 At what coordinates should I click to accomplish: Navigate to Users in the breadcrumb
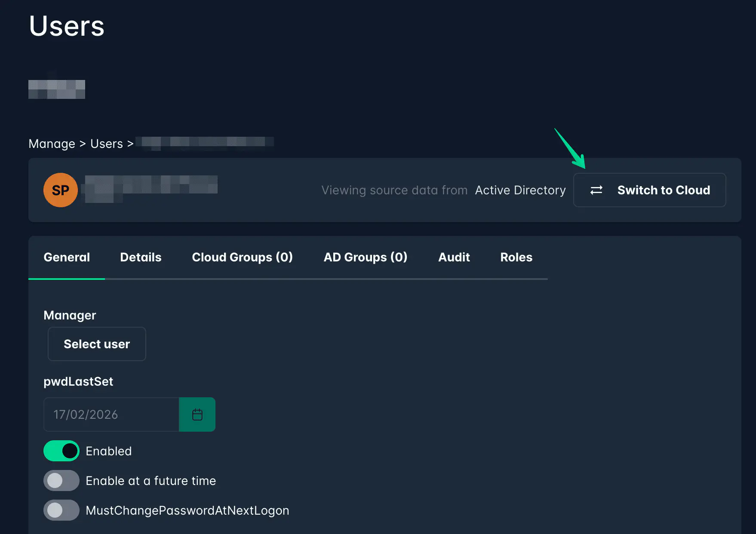pyautogui.click(x=107, y=144)
